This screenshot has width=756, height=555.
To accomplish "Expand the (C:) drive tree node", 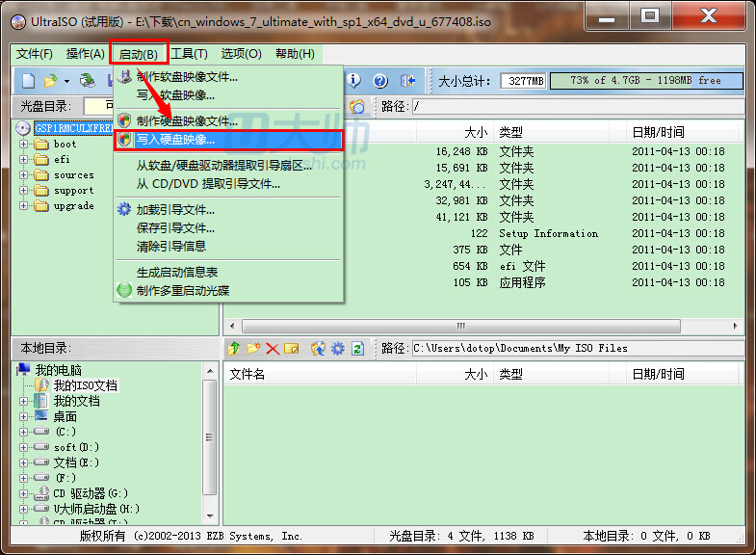I will 23,432.
